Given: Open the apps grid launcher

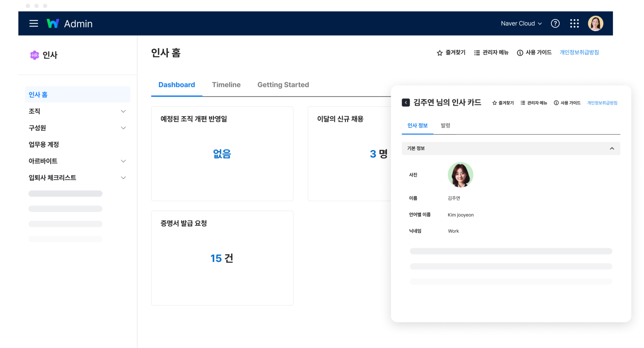Looking at the screenshot, I should (x=574, y=23).
